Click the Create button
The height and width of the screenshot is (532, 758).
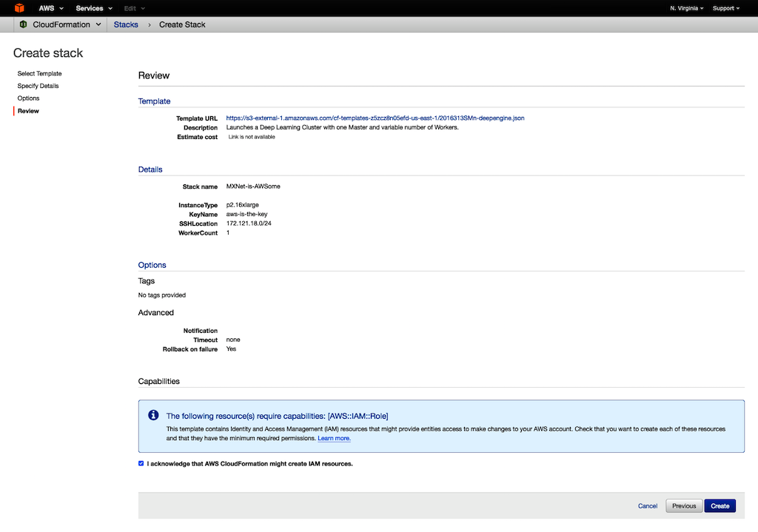(720, 506)
